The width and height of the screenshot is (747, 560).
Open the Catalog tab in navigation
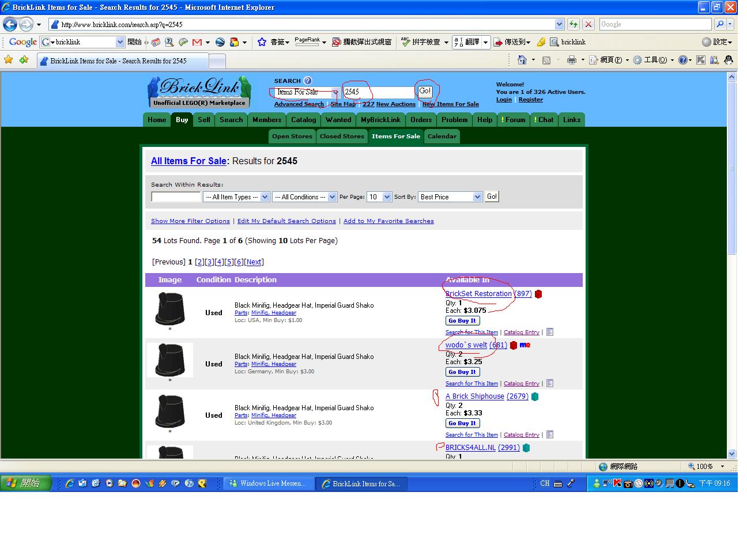point(303,120)
